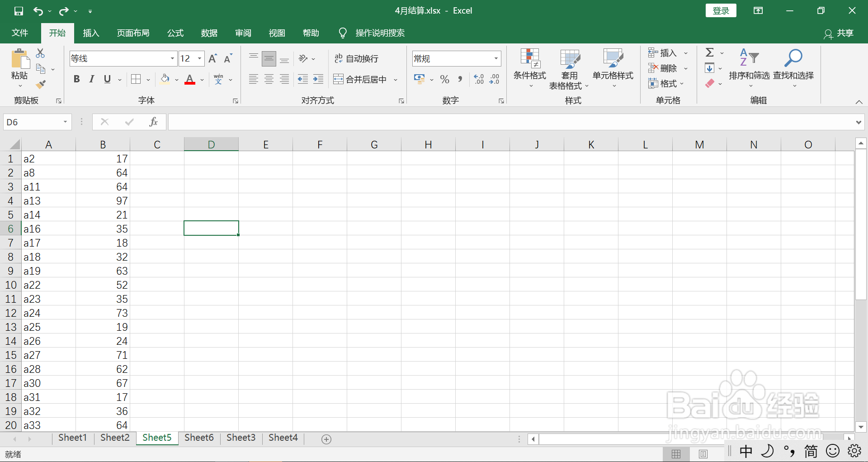The image size is (868, 462).
Task: Open the font size dropdown
Action: (199, 58)
